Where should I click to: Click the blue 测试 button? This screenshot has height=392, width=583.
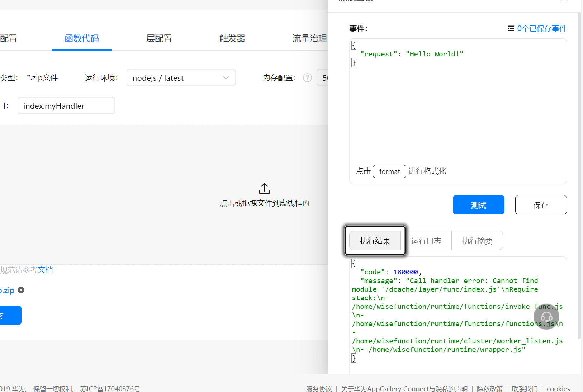pos(479,205)
